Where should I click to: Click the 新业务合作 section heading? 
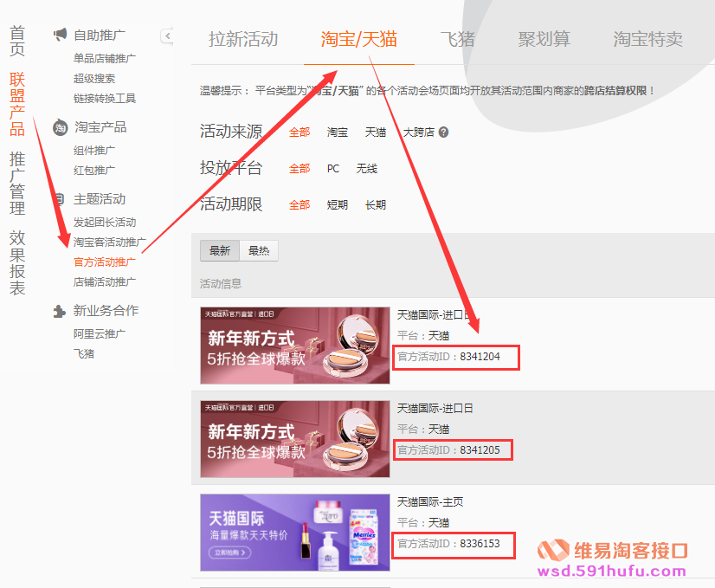(106, 311)
